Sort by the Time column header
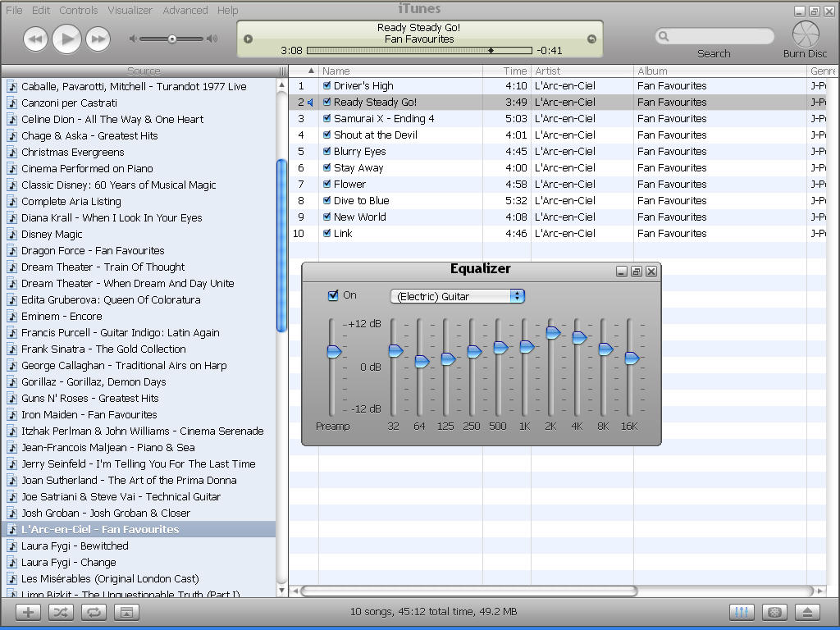The width and height of the screenshot is (840, 630). [x=507, y=71]
